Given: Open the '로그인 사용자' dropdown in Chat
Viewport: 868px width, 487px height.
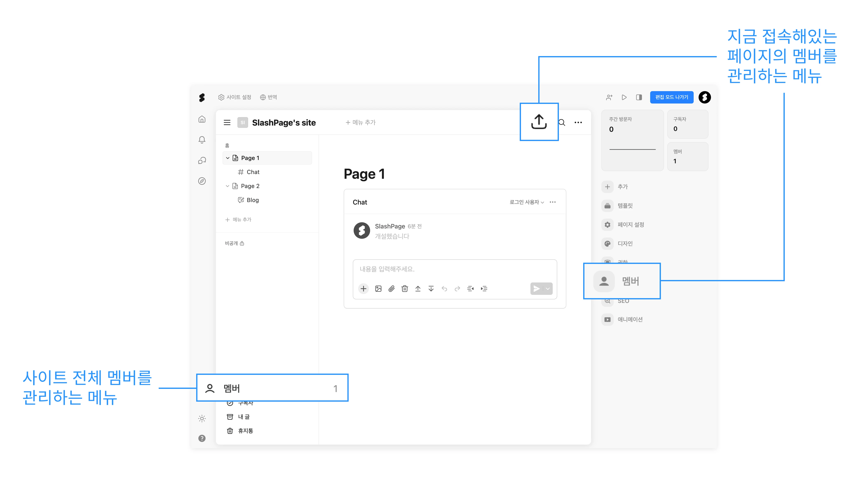Looking at the screenshot, I should click(x=527, y=202).
